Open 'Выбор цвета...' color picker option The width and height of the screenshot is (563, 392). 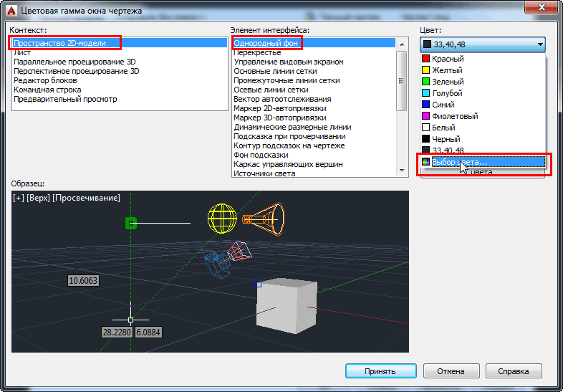click(483, 162)
